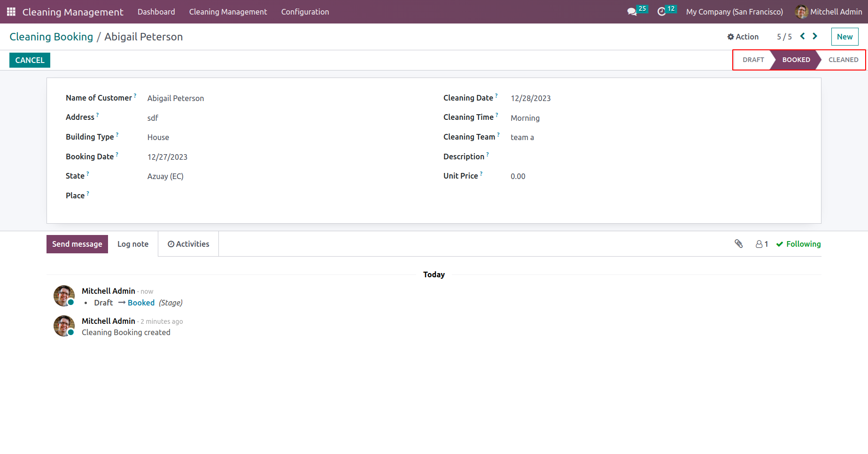Open the Dashboard menu
The image size is (868, 454).
click(156, 12)
